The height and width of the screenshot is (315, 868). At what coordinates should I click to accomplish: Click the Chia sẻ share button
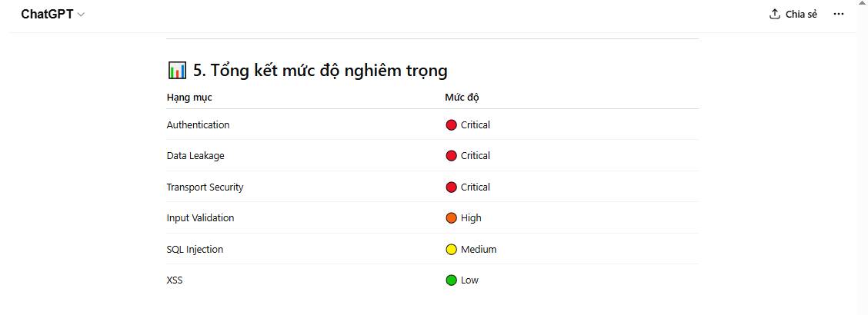[x=793, y=14]
